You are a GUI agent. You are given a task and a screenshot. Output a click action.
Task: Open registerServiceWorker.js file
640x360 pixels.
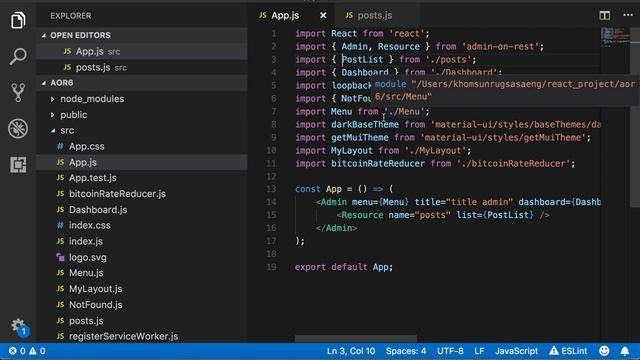click(x=123, y=336)
